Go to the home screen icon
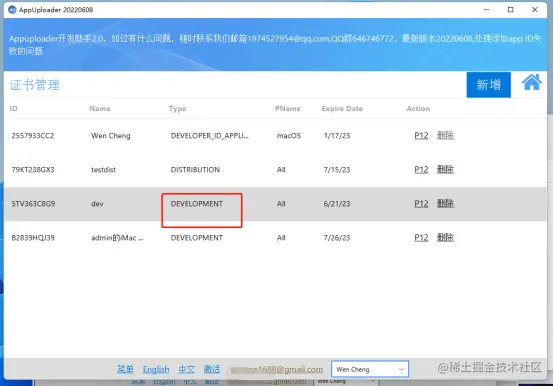 point(531,83)
